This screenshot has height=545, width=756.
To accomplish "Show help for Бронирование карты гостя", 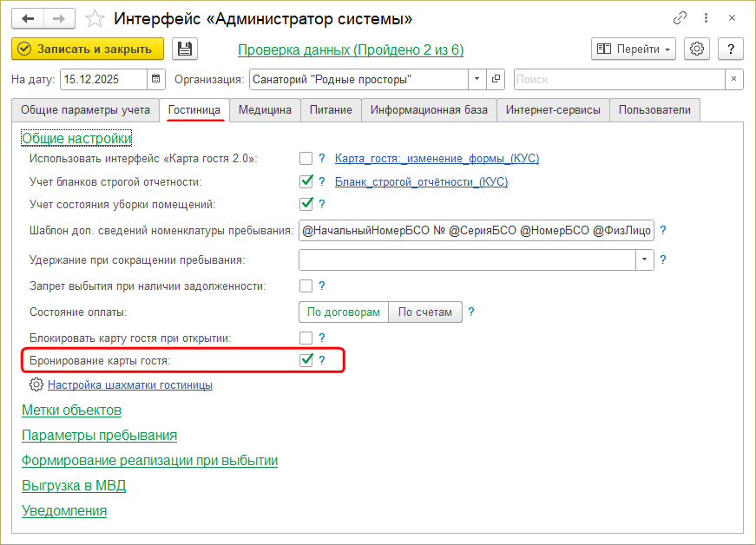I will click(322, 360).
